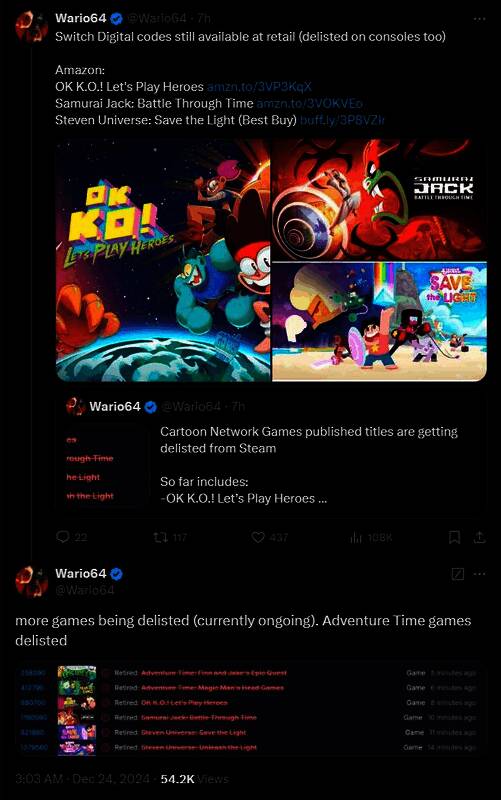Open Wario64 avatar on bottom tweet

31,581
